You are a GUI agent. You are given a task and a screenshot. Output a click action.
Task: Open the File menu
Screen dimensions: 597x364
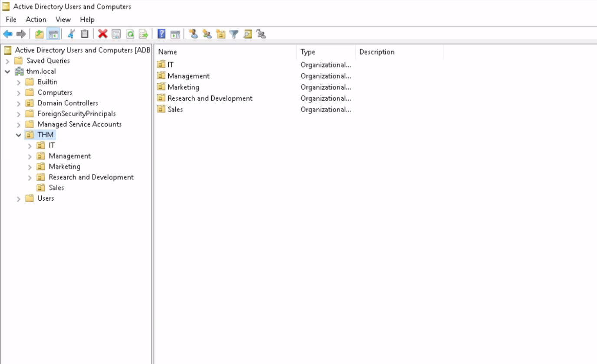pos(11,19)
